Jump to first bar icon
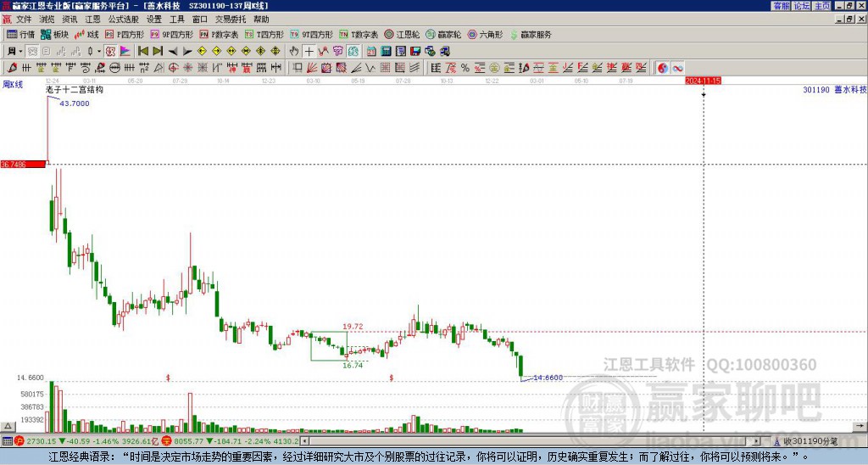868x465 pixels. [142, 52]
